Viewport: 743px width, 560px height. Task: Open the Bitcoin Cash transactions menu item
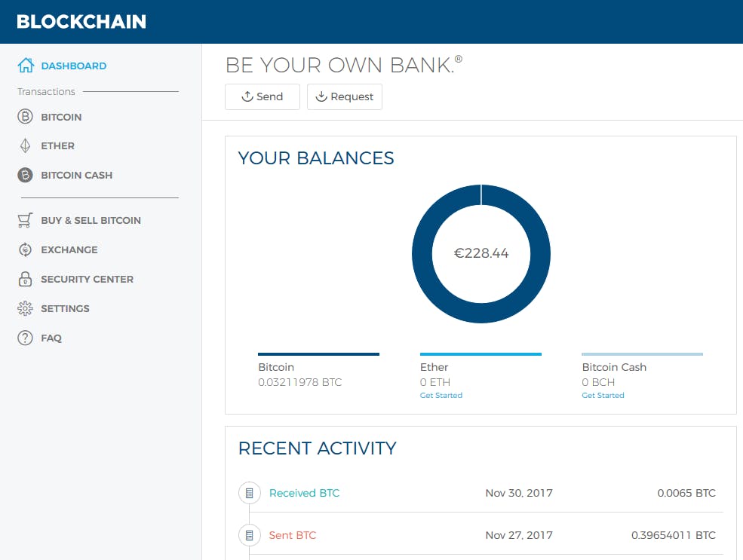click(x=76, y=175)
